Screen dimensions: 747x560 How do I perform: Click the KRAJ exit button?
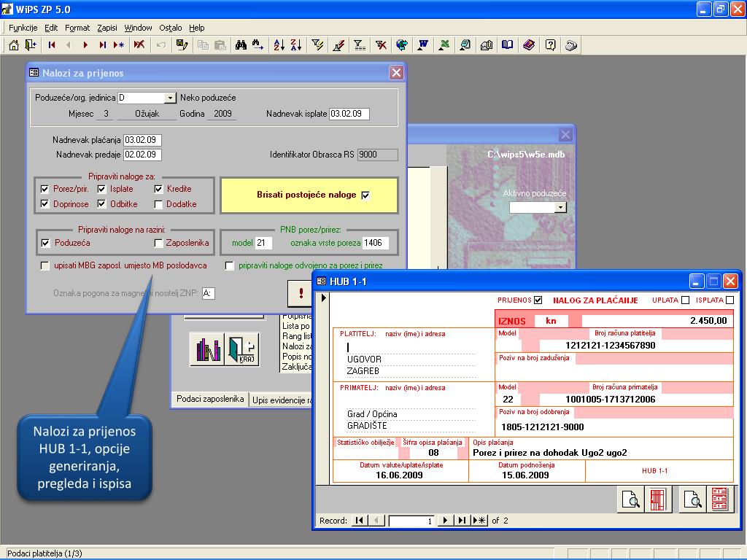tap(242, 349)
